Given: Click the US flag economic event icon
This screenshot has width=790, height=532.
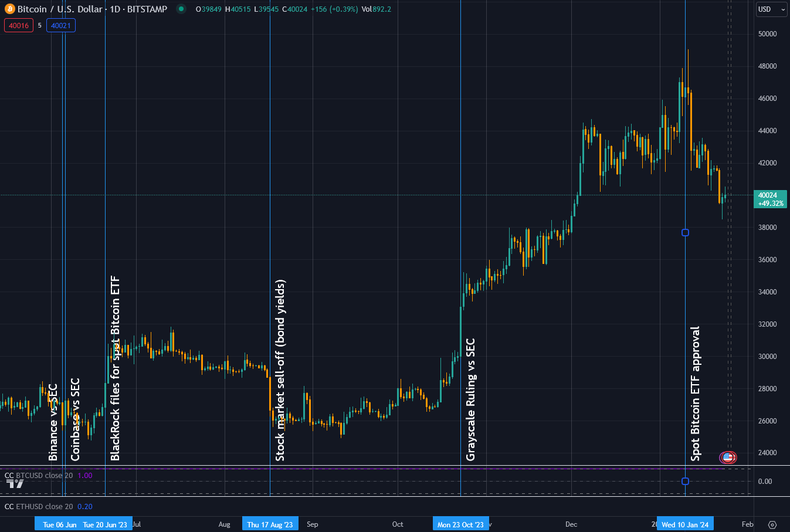Looking at the screenshot, I should pyautogui.click(x=728, y=457).
